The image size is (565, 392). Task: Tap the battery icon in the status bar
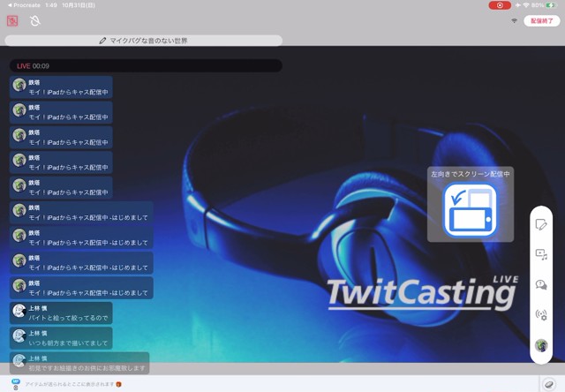pyautogui.click(x=551, y=5)
